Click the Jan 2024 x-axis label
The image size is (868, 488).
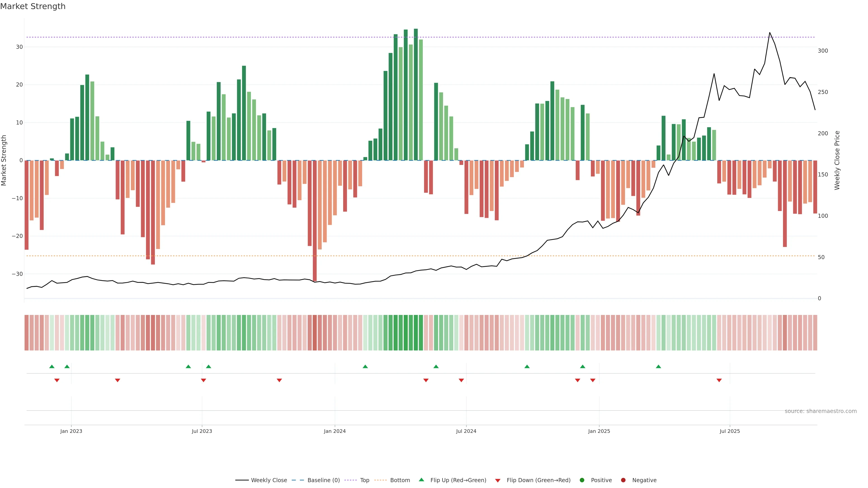(335, 431)
